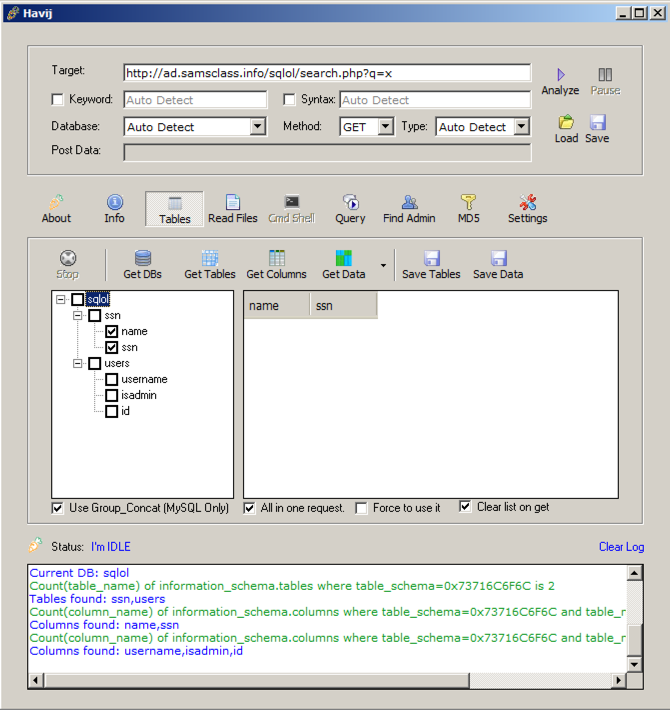
Task: Click the Get DBs icon
Action: [143, 258]
